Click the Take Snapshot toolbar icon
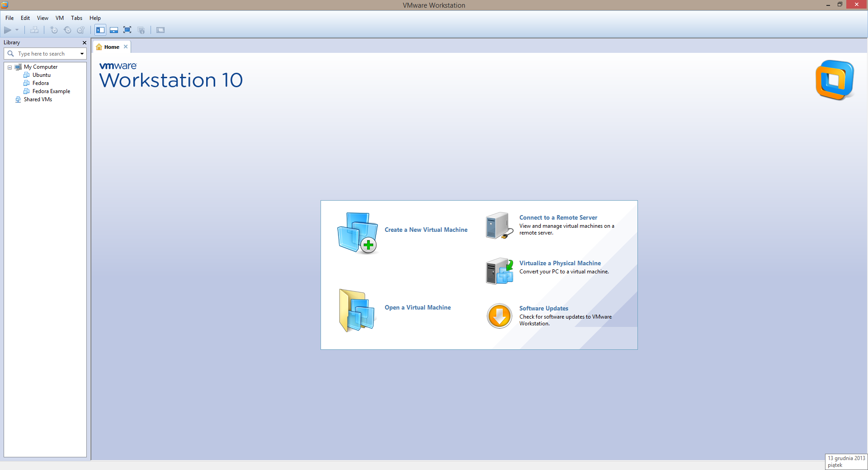This screenshot has width=868, height=470. (x=54, y=30)
